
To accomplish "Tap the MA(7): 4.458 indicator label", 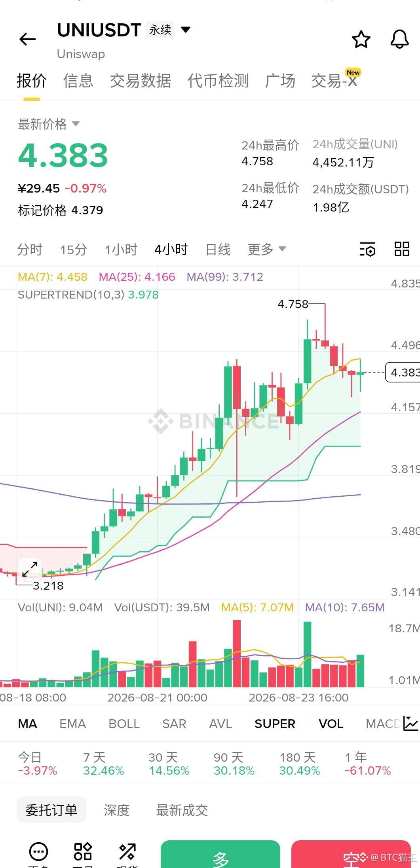I will point(53,277).
